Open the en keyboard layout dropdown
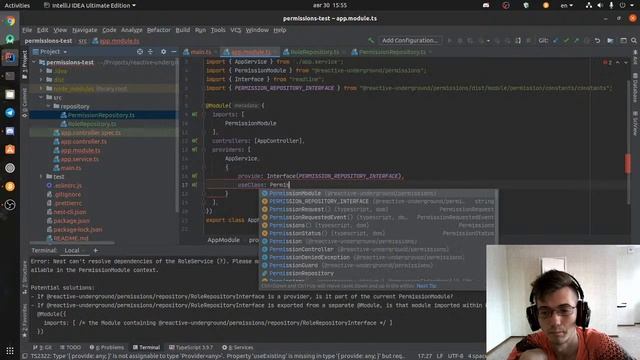 click(567, 5)
